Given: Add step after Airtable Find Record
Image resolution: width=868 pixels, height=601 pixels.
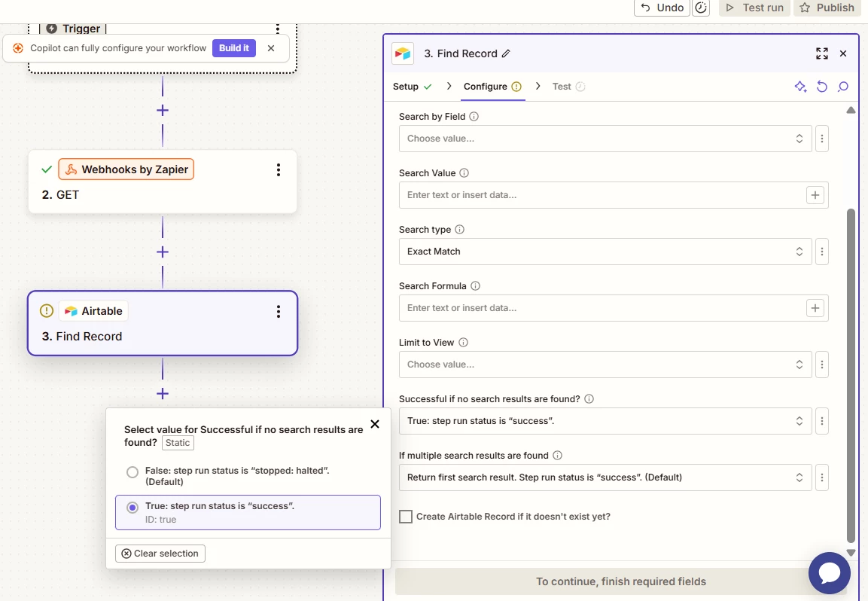Looking at the screenshot, I should coord(162,394).
